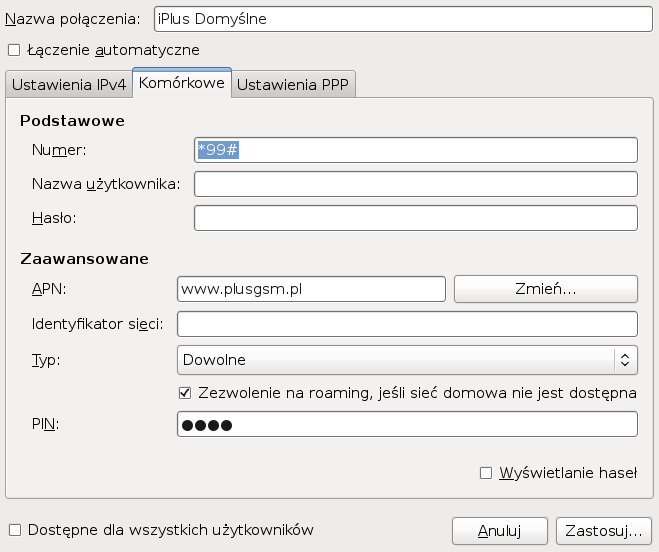The image size is (659, 552).
Task: Click the up-down arrows of Typ dropdown
Action: (624, 359)
